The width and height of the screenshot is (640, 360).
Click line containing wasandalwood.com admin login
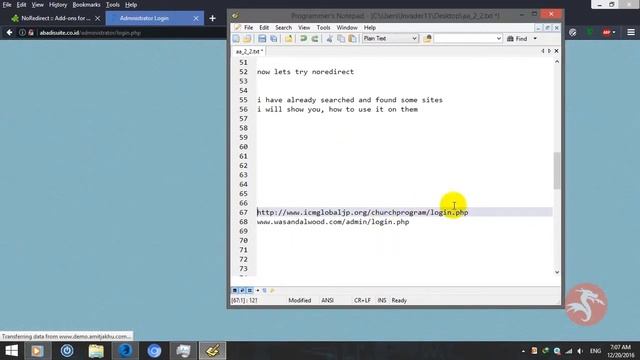coord(333,222)
